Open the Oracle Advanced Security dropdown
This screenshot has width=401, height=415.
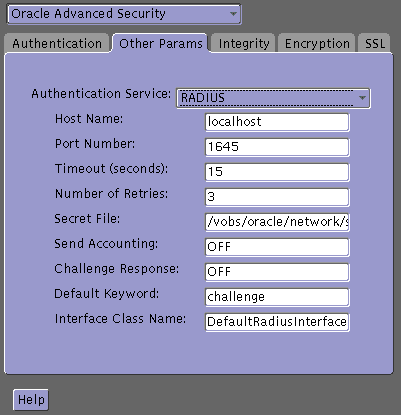124,14
